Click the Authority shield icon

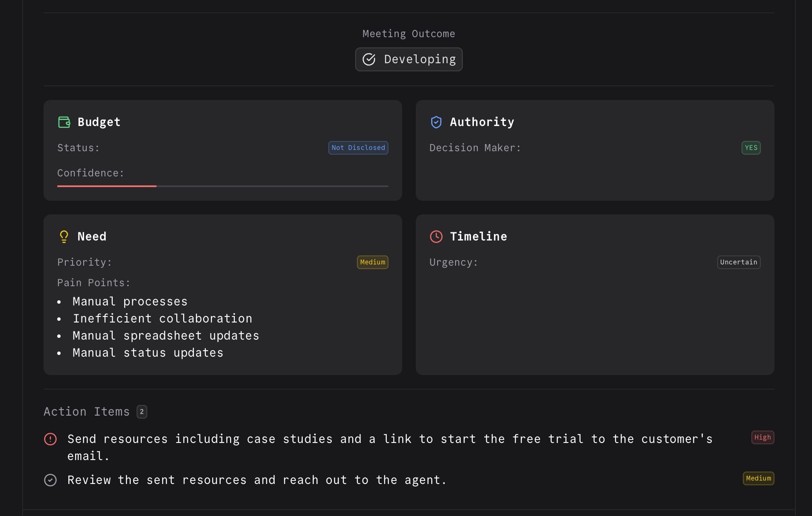[436, 122]
